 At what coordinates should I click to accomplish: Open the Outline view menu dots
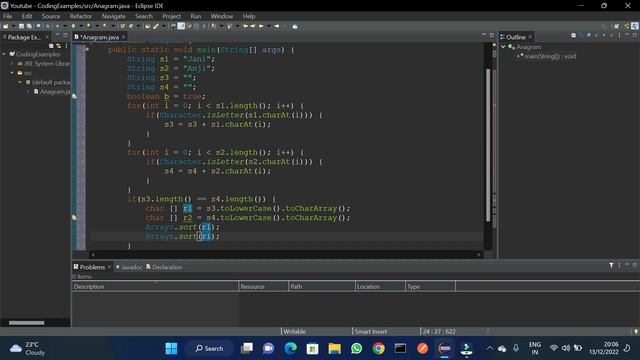click(x=619, y=36)
